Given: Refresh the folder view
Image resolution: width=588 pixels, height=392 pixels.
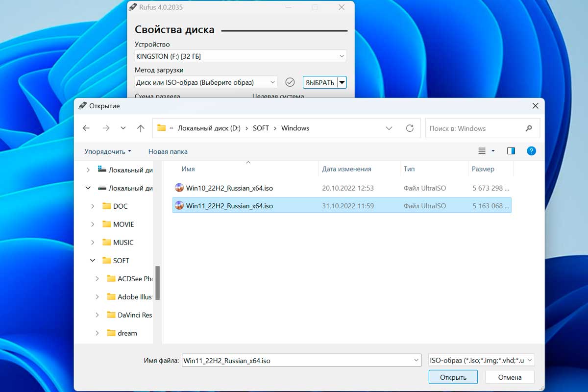Looking at the screenshot, I should point(410,128).
